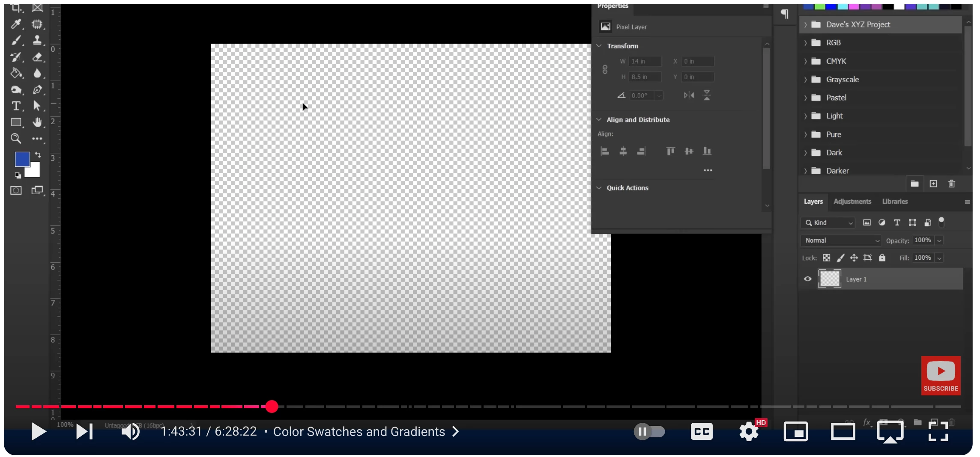Toggle the YouTube autoplay switch

[x=649, y=431]
